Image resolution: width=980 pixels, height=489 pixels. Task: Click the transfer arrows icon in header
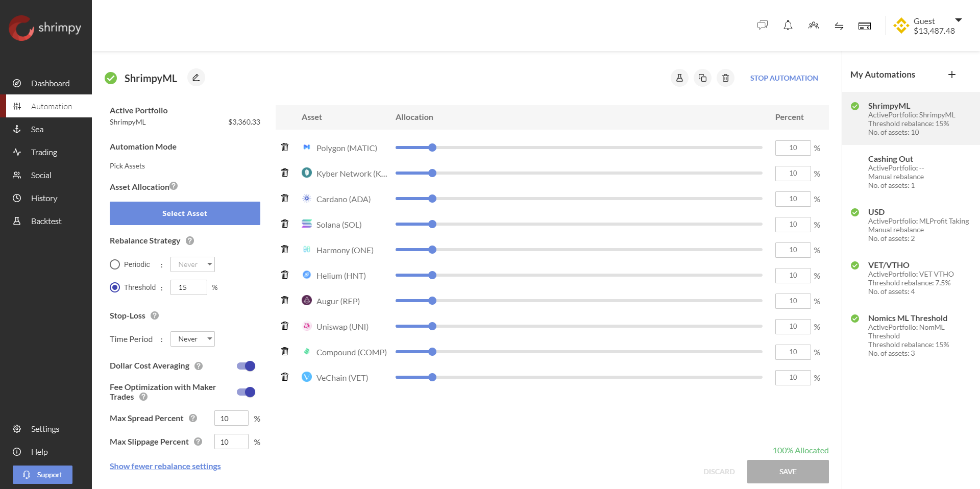pyautogui.click(x=839, y=26)
